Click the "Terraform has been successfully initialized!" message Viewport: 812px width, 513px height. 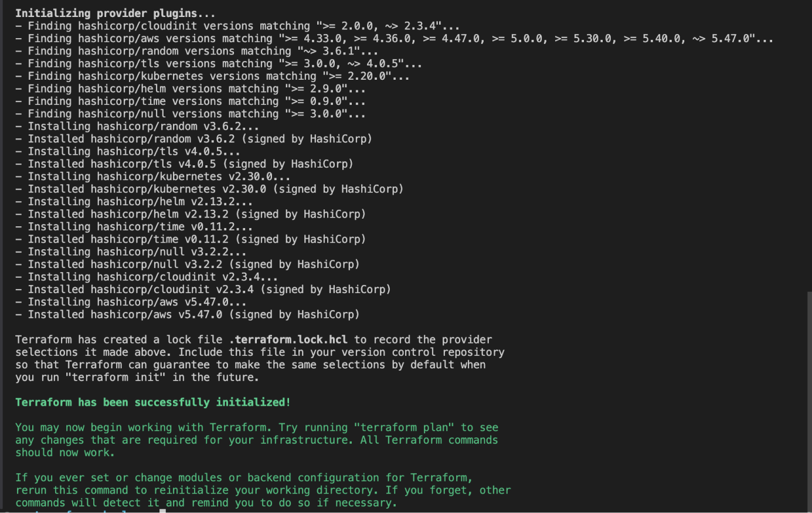pos(152,402)
